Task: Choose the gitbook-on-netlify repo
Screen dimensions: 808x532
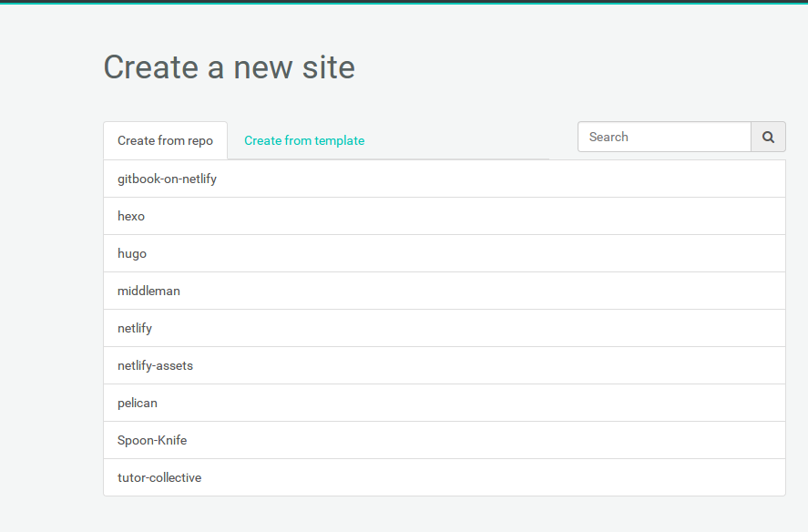Action: point(445,179)
